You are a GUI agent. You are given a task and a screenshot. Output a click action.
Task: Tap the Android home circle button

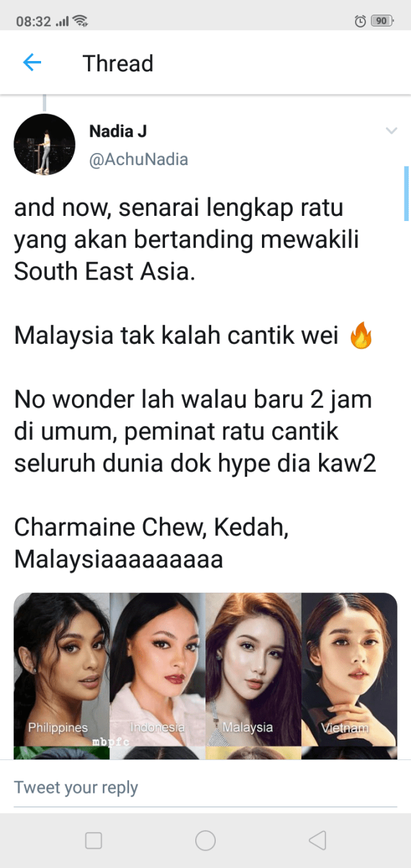pos(205,840)
